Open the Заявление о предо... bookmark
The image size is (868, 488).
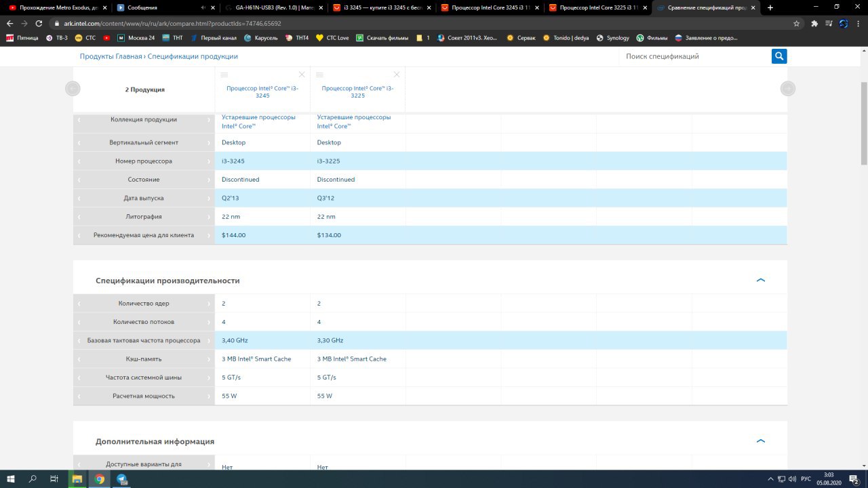706,38
